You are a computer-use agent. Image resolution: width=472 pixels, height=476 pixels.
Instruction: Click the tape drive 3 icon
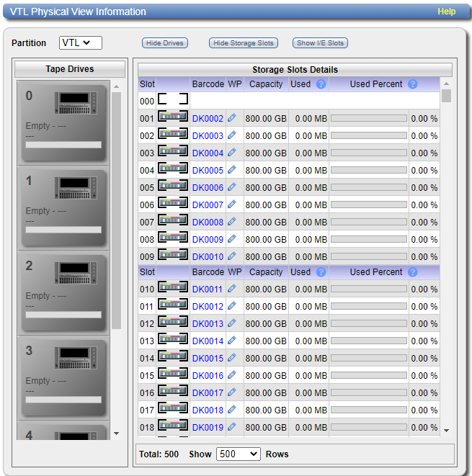[76, 358]
